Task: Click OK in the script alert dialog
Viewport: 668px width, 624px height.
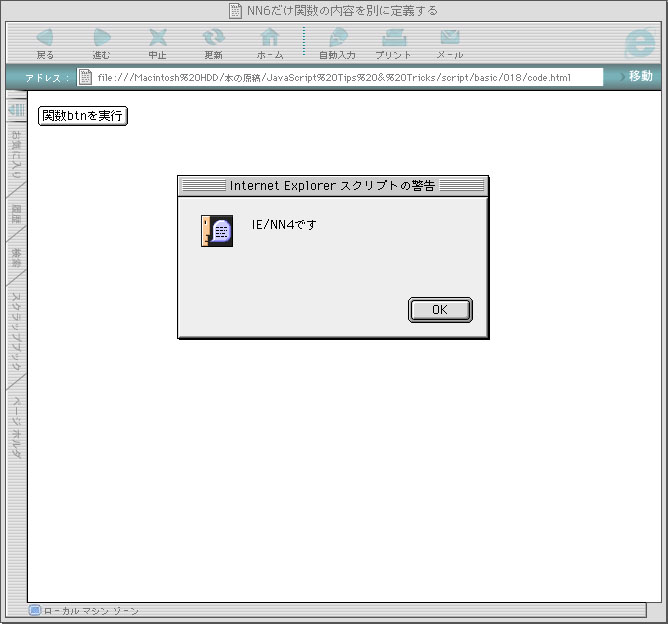Action: (x=440, y=310)
